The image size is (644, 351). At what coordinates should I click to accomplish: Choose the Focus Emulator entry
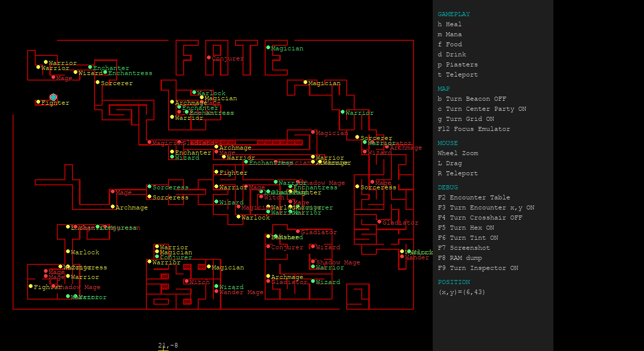coord(473,129)
